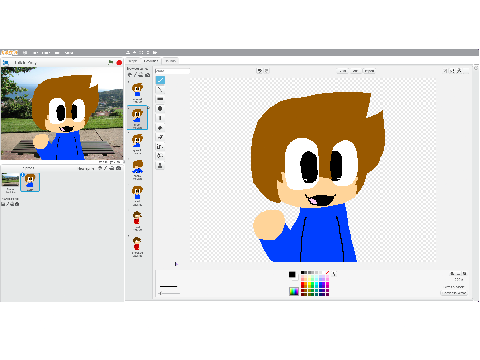
Task: Select the marquee Select tool
Action: pyautogui.click(x=160, y=147)
